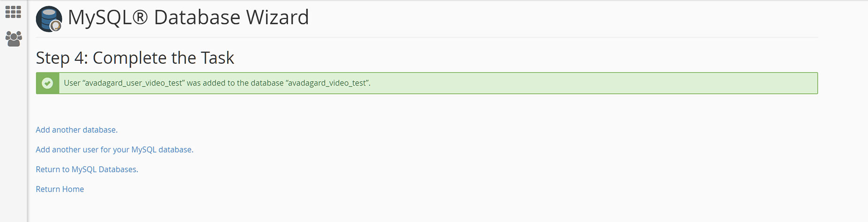868x222 pixels.
Task: Add another user for your MySQL database
Action: (114, 149)
